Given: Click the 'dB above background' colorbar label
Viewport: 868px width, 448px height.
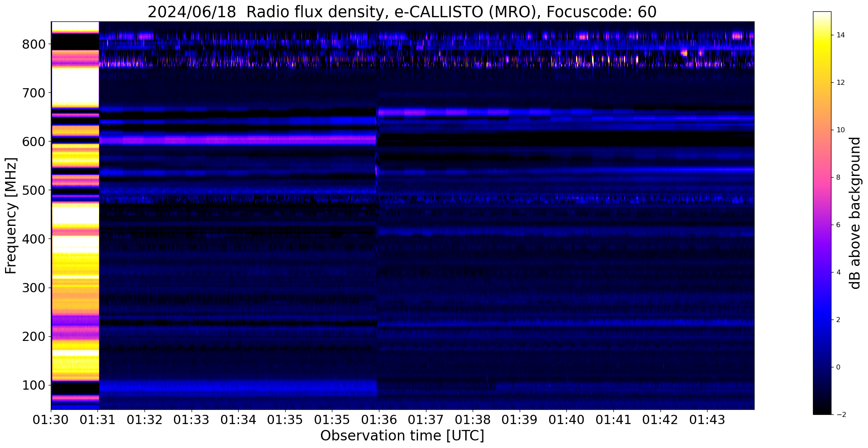Looking at the screenshot, I should [x=855, y=213].
